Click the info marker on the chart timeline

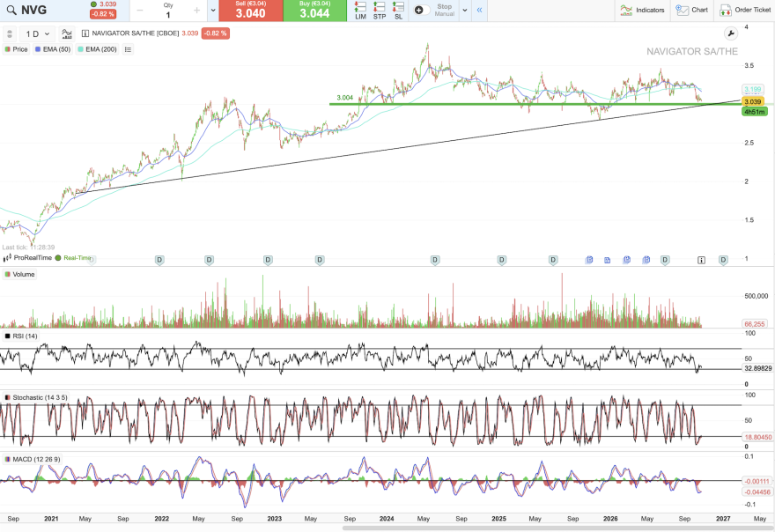[x=701, y=260]
